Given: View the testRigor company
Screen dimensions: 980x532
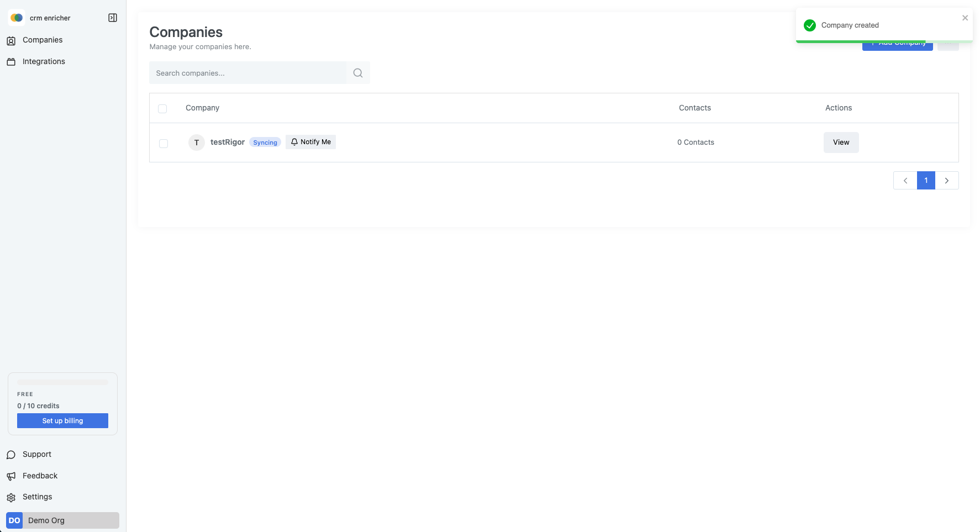Looking at the screenshot, I should [x=841, y=143].
